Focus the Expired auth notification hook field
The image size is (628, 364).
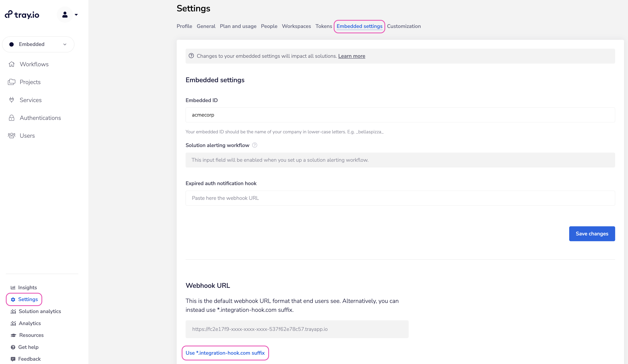[x=400, y=198]
